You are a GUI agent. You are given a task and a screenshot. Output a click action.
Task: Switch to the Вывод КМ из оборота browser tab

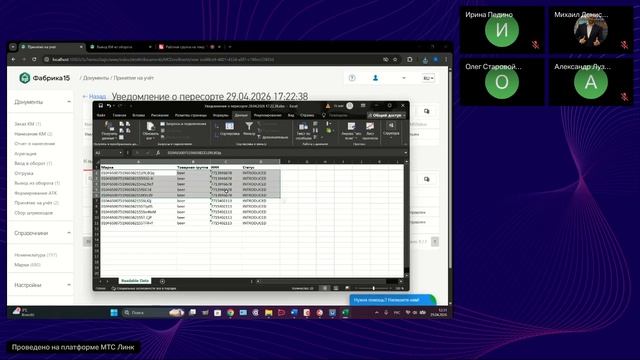pos(120,47)
